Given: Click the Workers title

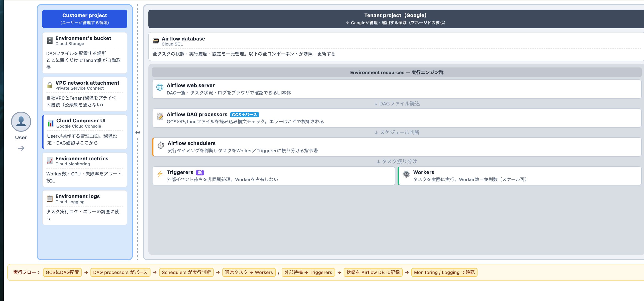Looking at the screenshot, I should point(424,172).
